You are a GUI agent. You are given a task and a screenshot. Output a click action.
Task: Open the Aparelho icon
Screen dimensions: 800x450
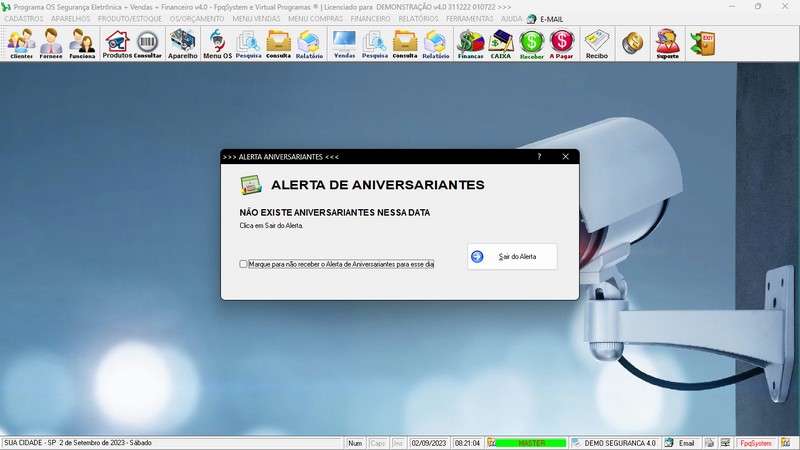(x=183, y=44)
